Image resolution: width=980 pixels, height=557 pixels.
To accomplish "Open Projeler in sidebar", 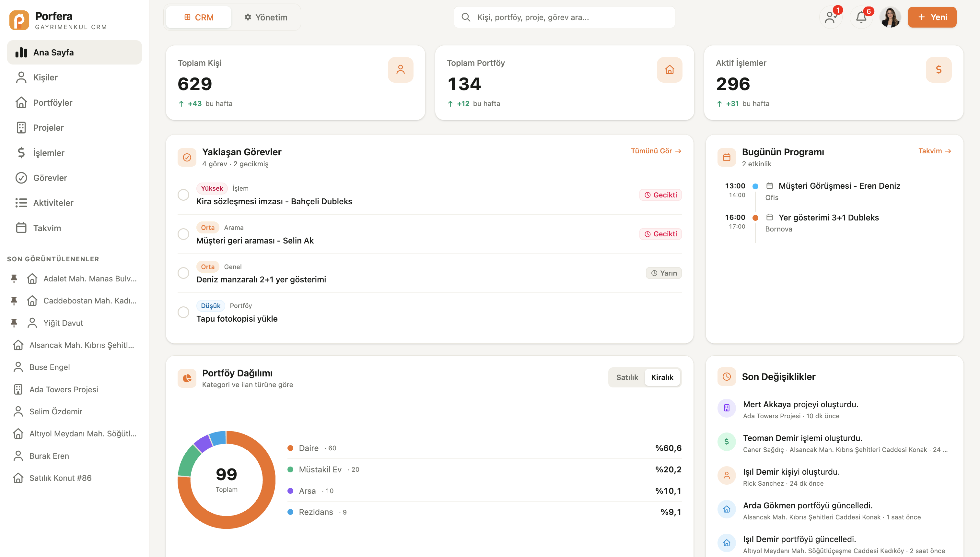I will [x=75, y=127].
